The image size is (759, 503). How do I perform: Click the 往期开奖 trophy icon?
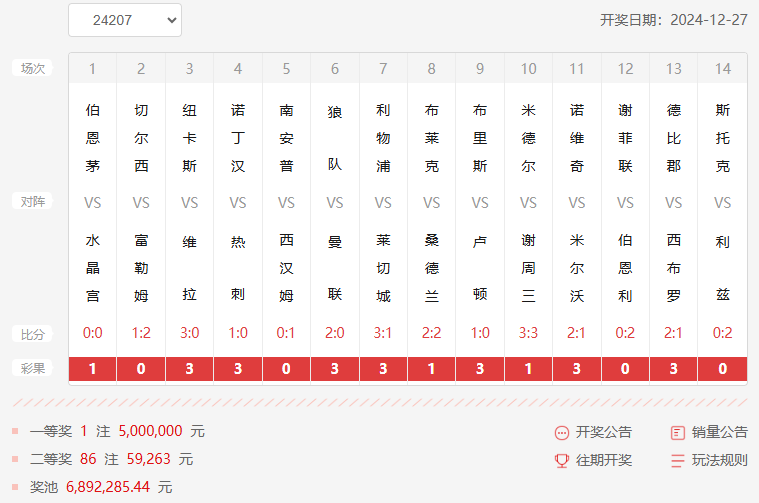562,460
